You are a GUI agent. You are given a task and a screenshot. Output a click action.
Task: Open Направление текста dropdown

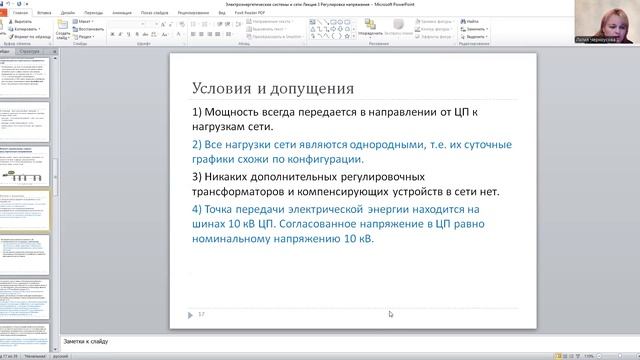click(270, 21)
